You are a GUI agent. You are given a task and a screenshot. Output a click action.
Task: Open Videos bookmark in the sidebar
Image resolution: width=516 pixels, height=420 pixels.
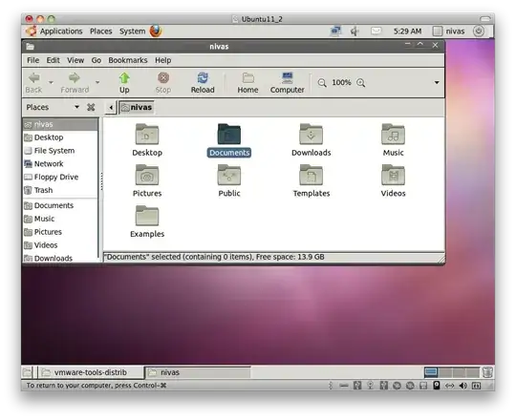(60, 245)
